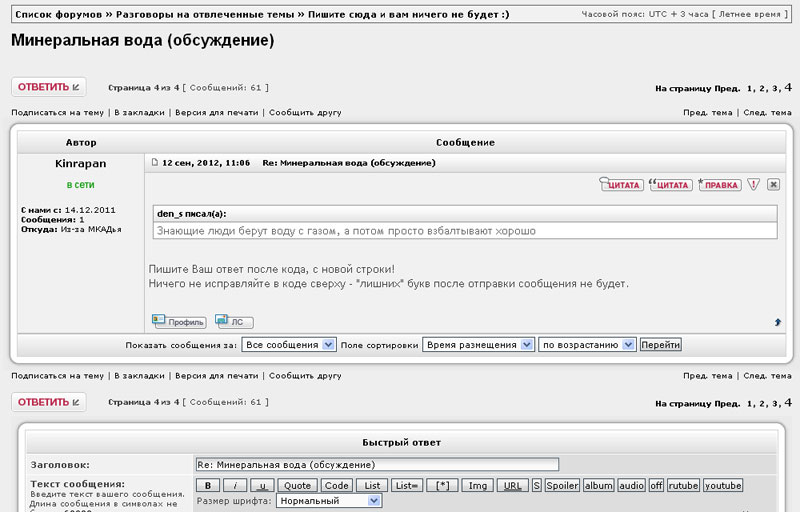
Task: Click the top ОТВЕТИТЬ reply button
Action: coord(48,87)
